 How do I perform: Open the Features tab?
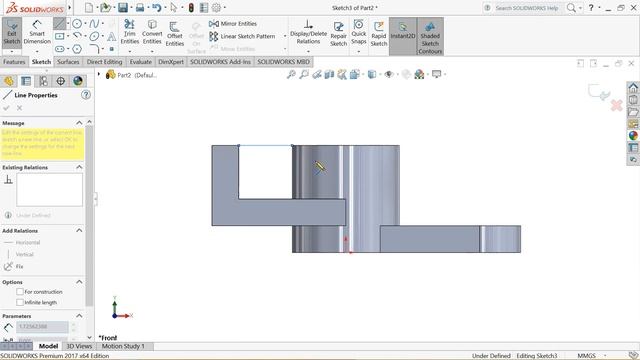[14, 62]
